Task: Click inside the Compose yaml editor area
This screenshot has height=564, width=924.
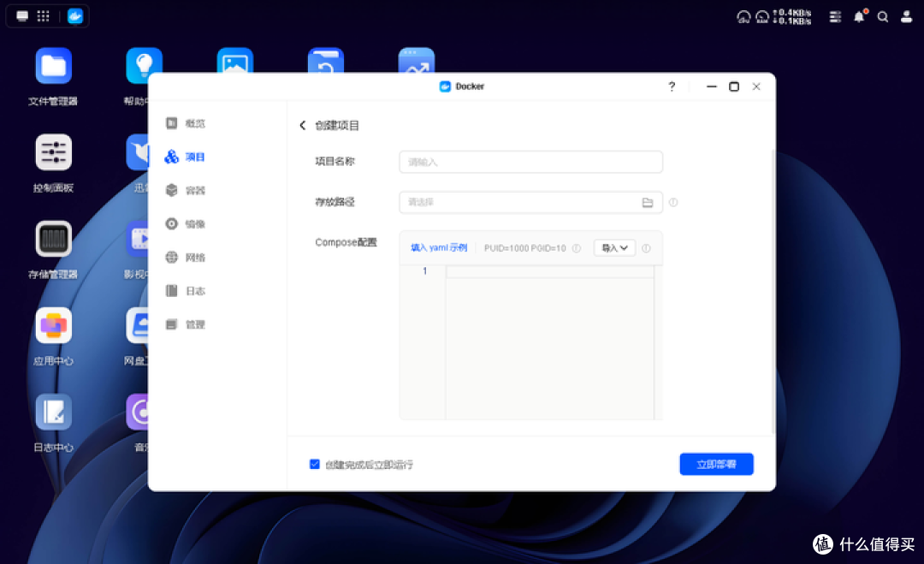Action: coord(549,341)
